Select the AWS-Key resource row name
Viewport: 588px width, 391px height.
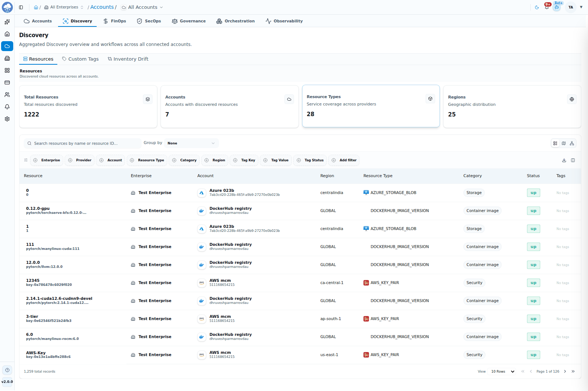coord(36,353)
